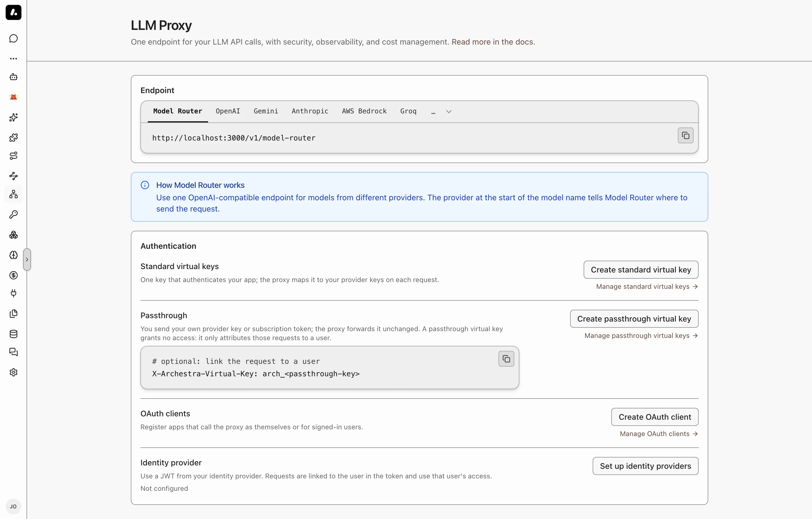
Task: Click the branching flow icon in sidebar
Action: 14,176
